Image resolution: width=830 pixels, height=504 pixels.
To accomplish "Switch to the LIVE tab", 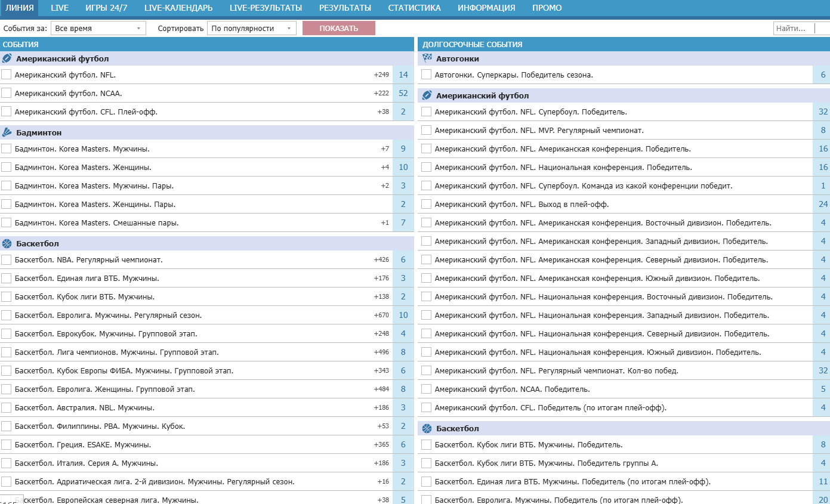I will (60, 8).
